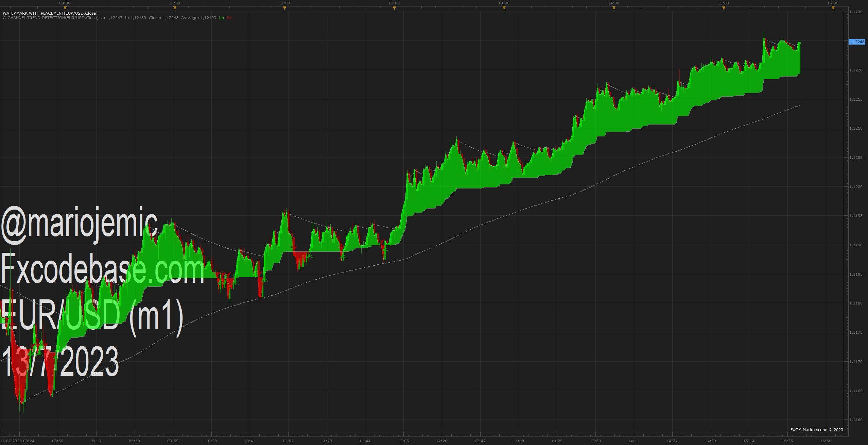The image size is (868, 445).
Task: Click the 14:11 time axis label
Action: (x=633, y=441)
